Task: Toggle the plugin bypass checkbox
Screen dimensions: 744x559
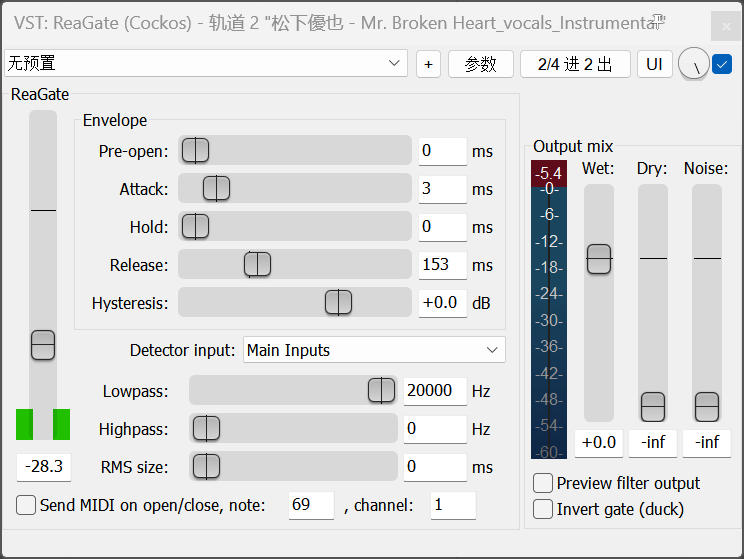Action: (x=722, y=64)
